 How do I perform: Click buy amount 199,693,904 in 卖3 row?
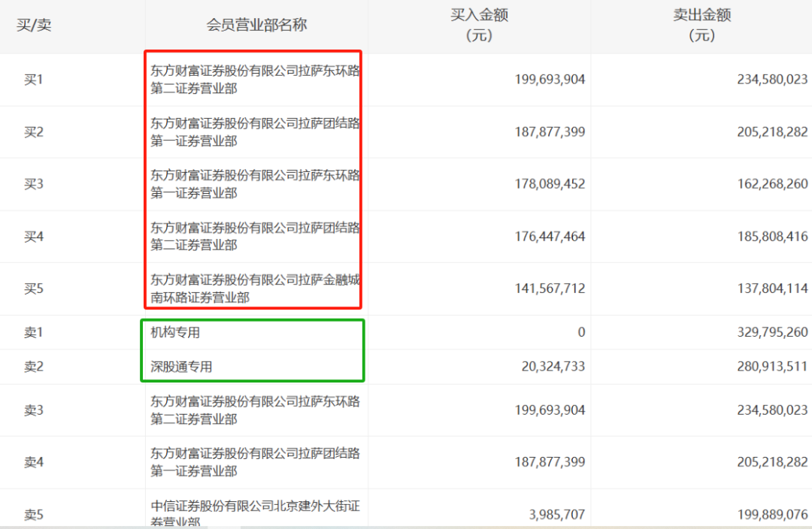click(550, 410)
